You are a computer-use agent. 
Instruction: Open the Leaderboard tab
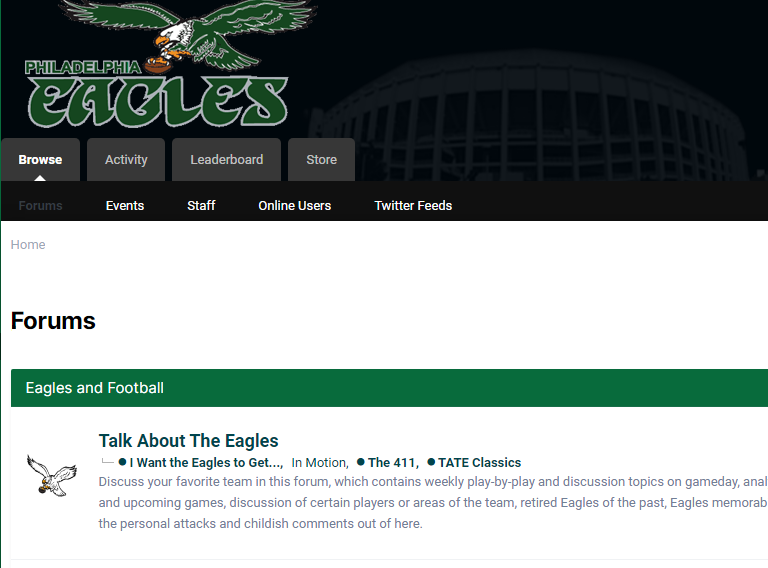tap(226, 160)
